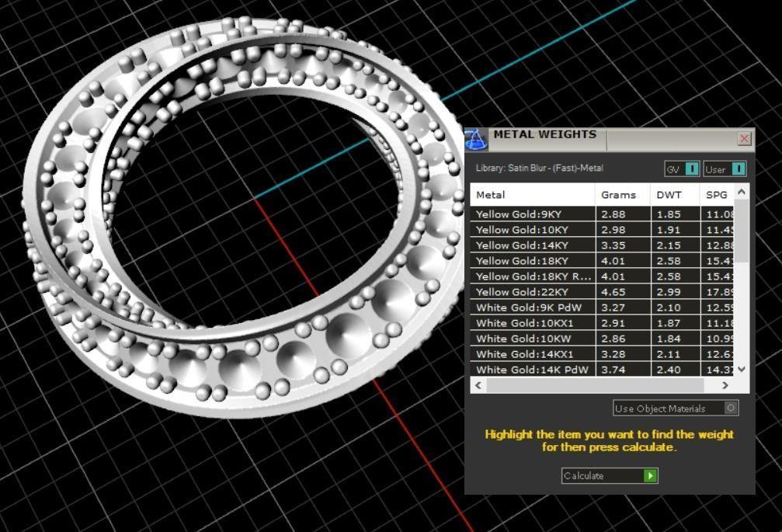The width and height of the screenshot is (782, 532).
Task: Select the White Gold:10KW row
Action: 602,338
